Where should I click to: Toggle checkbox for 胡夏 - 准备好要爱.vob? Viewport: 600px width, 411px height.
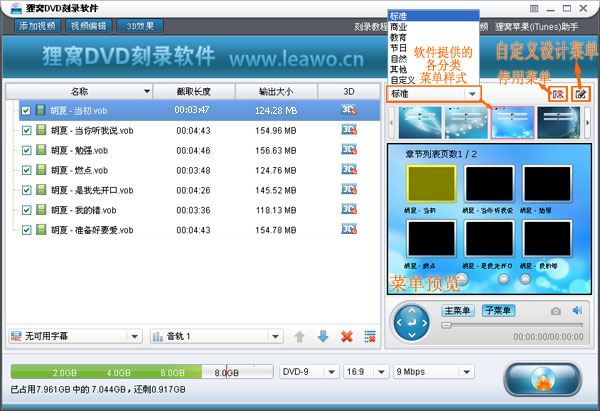(26, 230)
